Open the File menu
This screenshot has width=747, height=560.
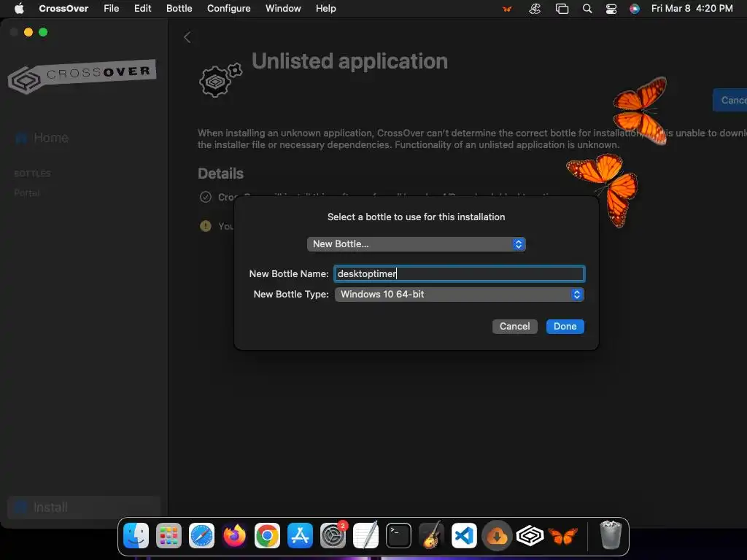tap(111, 8)
